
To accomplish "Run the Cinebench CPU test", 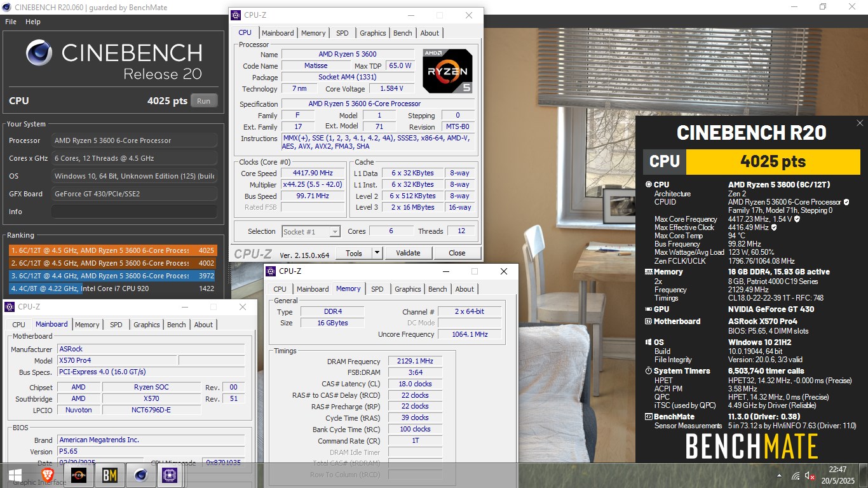I will tap(203, 101).
